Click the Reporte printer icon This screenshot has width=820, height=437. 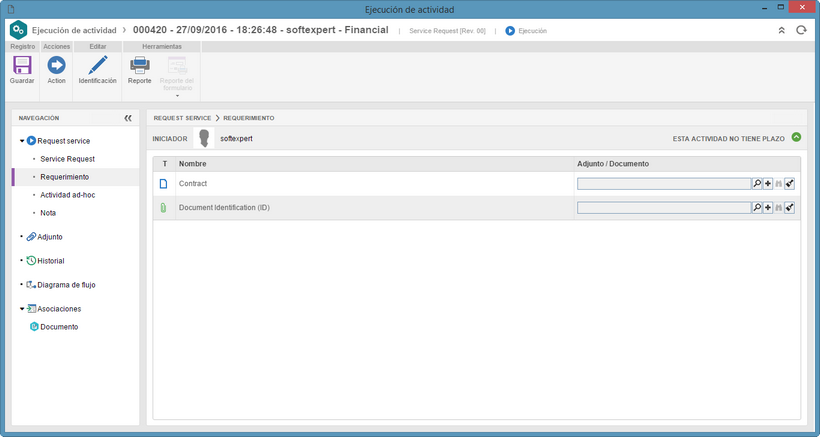140,65
